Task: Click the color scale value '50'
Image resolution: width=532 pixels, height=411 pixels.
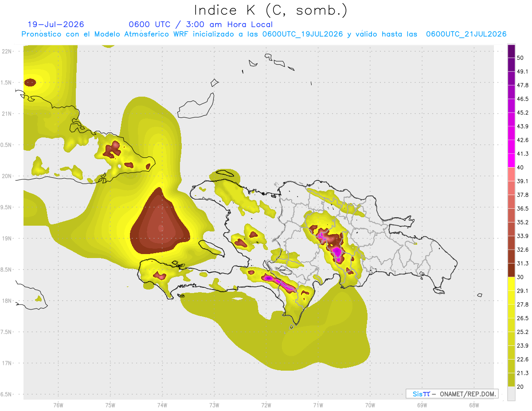Action: tap(521, 58)
